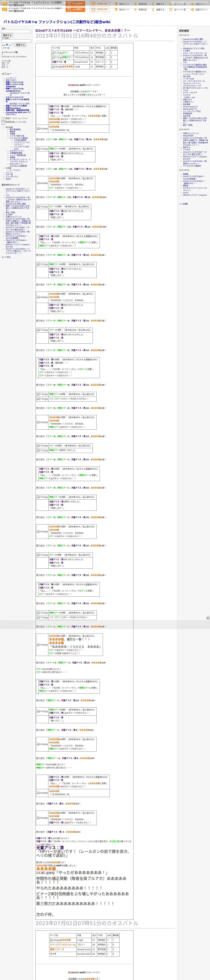210x980 pixels.
Task: Focus the タグ検索 input field
Action: (x=16, y=41)
